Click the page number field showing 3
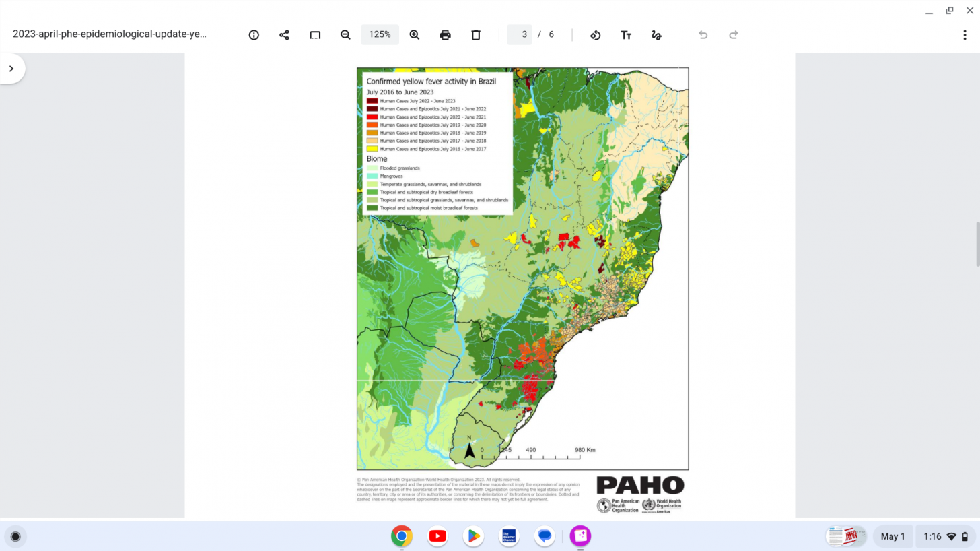 click(x=520, y=34)
